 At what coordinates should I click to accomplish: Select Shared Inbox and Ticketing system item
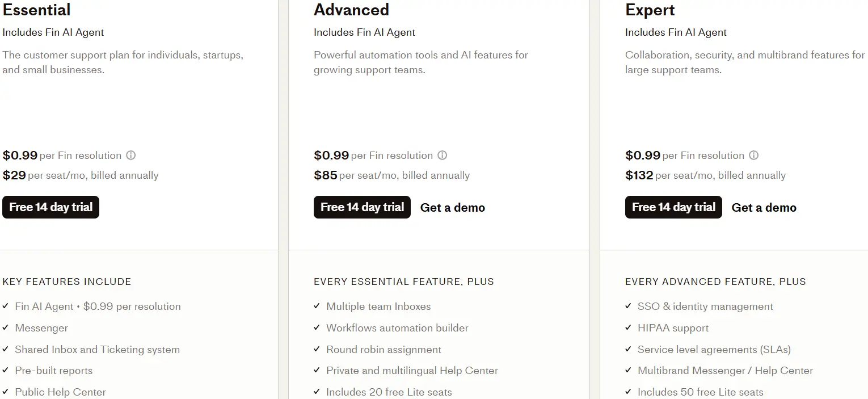click(97, 350)
